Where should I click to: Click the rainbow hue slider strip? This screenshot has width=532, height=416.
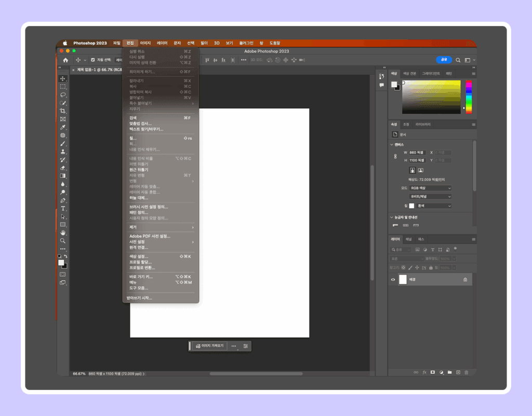click(469, 97)
